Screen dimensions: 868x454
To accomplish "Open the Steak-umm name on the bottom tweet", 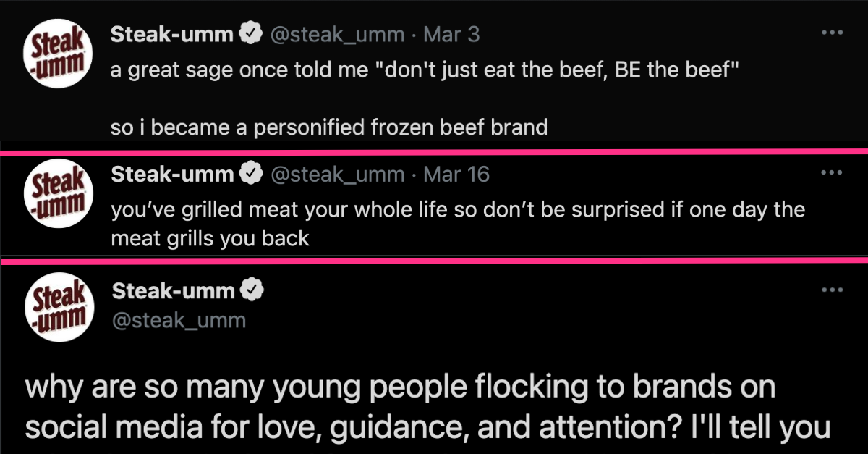I will point(174,291).
